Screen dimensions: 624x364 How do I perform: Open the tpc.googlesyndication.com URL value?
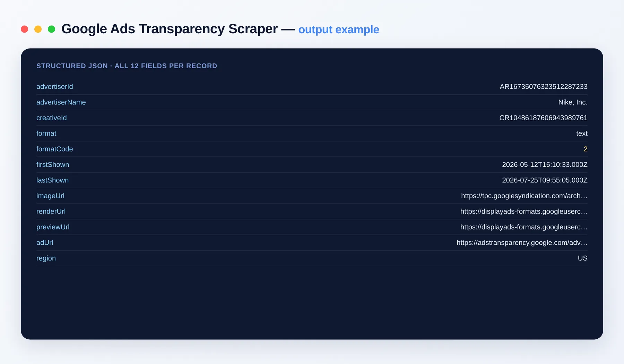524,196
